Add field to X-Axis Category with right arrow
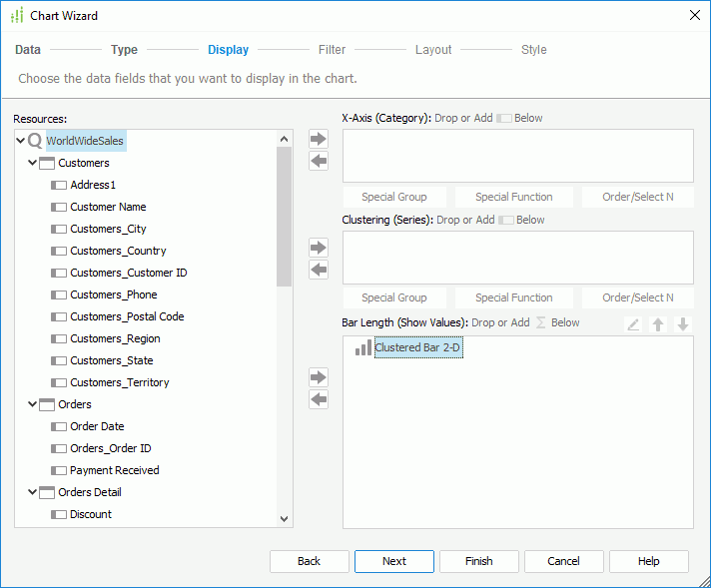This screenshot has width=711, height=588. pos(319,139)
